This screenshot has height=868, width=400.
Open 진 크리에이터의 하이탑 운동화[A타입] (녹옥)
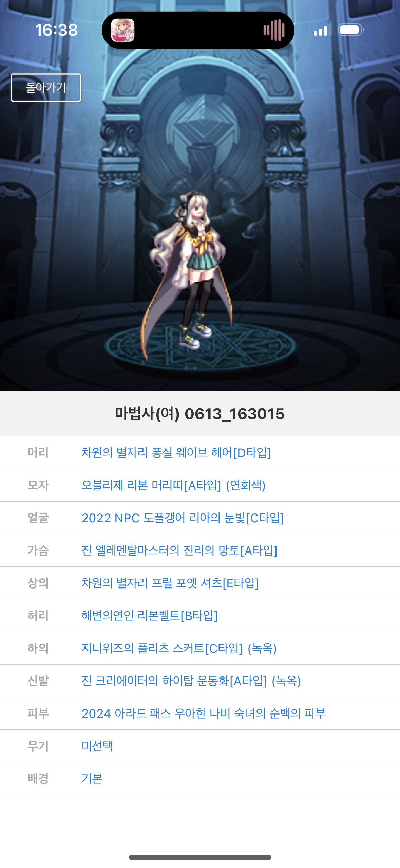pyautogui.click(x=191, y=681)
